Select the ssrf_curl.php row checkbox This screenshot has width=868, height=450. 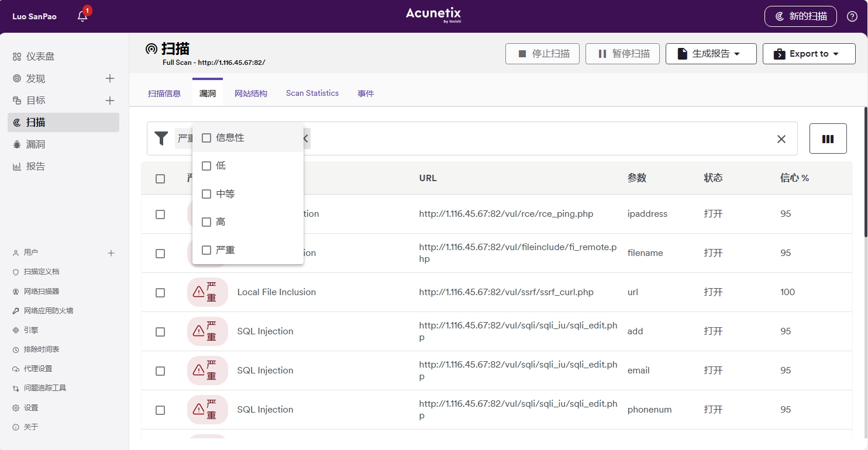coord(160,293)
